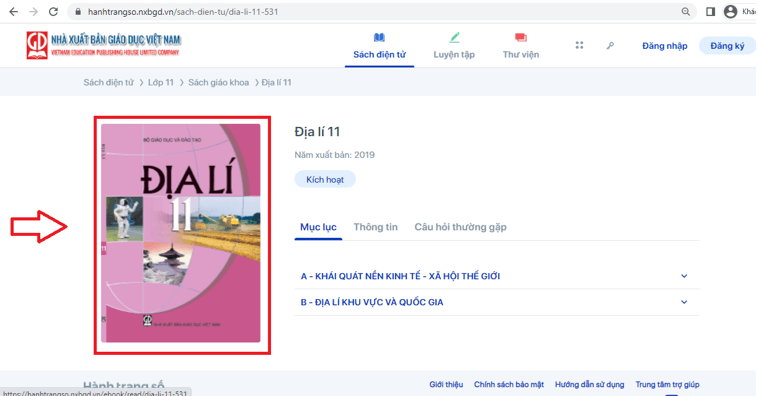Select the Mục lục tab
The height and width of the screenshot is (396, 758).
tap(318, 227)
